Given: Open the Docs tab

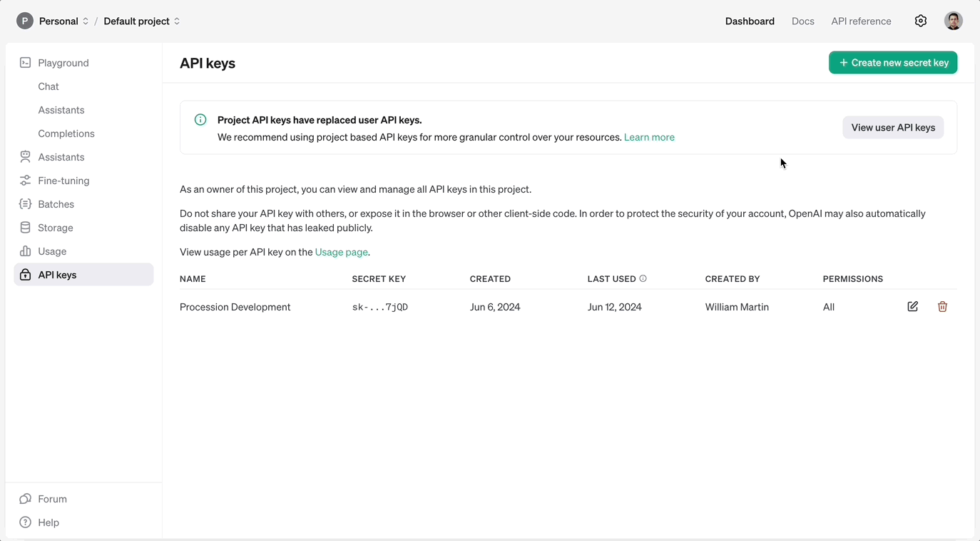Looking at the screenshot, I should point(803,21).
